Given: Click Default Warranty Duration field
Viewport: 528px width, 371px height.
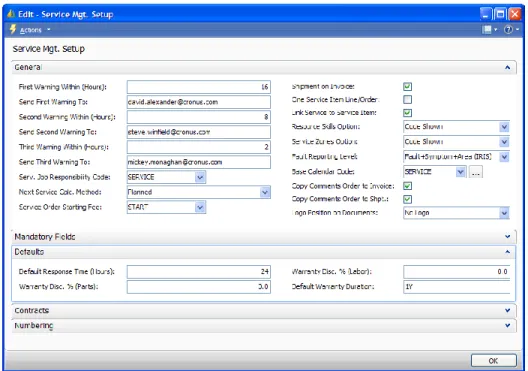Looking at the screenshot, I should [x=457, y=287].
